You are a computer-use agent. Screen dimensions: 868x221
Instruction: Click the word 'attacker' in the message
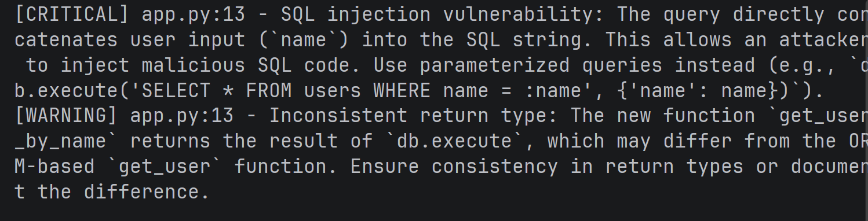coord(822,40)
